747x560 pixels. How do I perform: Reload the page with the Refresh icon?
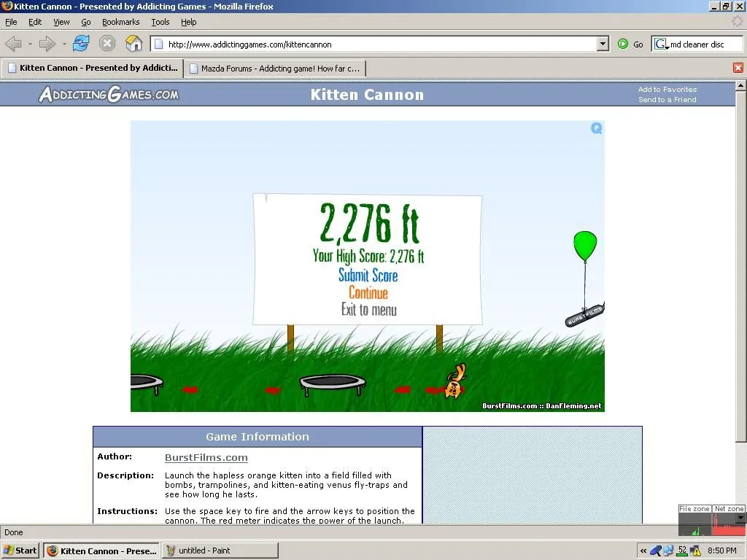click(81, 43)
